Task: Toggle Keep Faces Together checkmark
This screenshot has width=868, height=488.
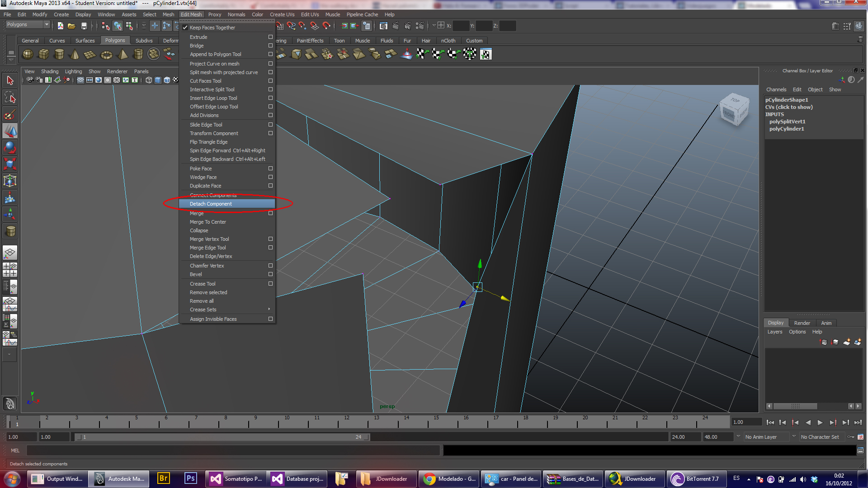Action: click(185, 28)
